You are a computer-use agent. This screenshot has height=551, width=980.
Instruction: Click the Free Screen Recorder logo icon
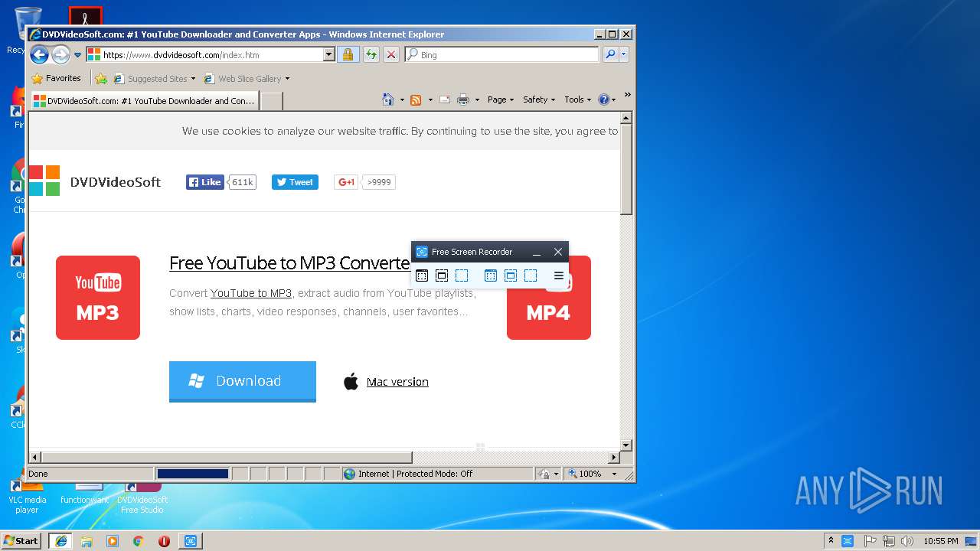pos(422,252)
